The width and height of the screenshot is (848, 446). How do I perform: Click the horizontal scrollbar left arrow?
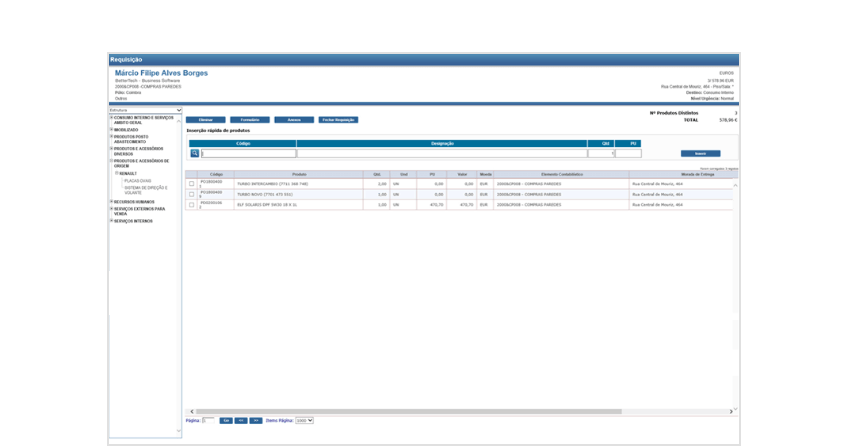[191, 411]
